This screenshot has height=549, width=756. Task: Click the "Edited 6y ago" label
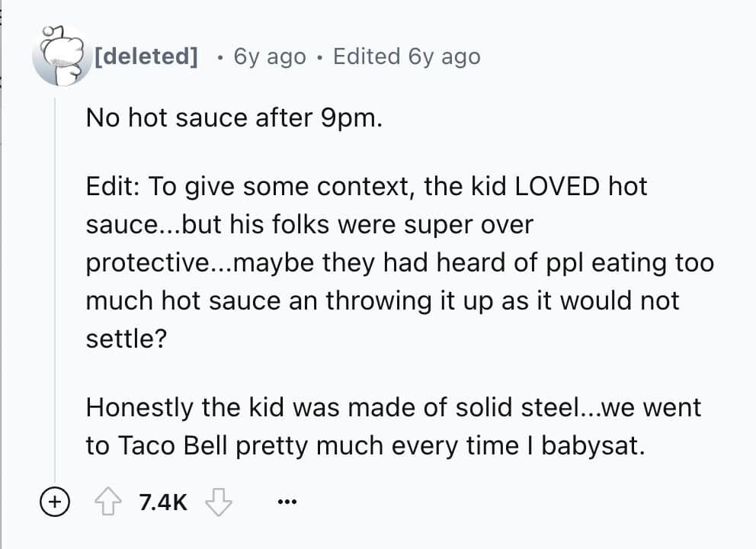click(x=406, y=56)
